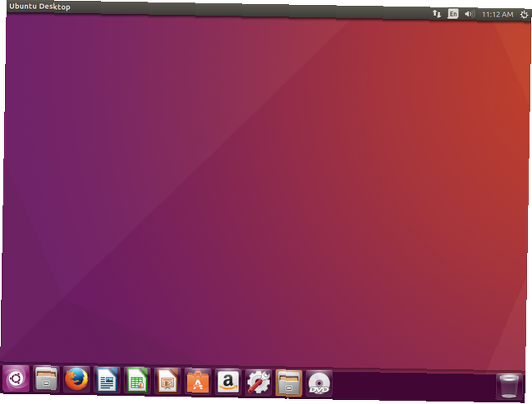
Task: Open the En keyboard layout indicator
Action: (453, 14)
